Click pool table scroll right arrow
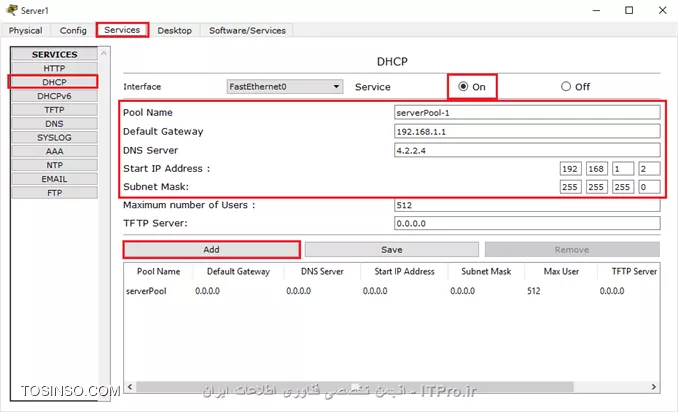 [x=654, y=386]
